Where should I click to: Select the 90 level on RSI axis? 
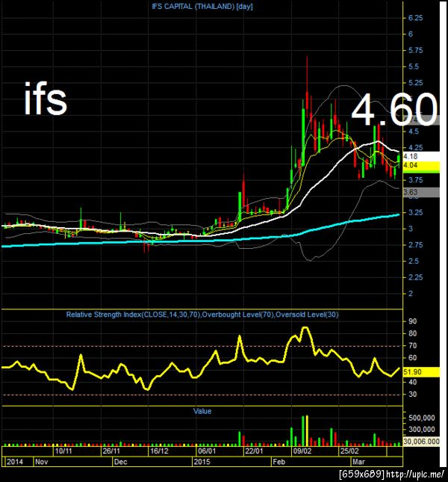413,321
